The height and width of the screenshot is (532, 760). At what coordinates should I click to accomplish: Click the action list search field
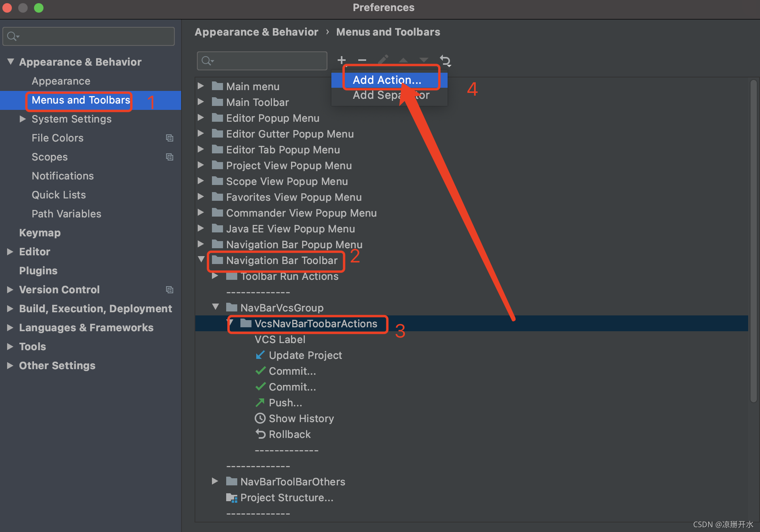tap(261, 60)
